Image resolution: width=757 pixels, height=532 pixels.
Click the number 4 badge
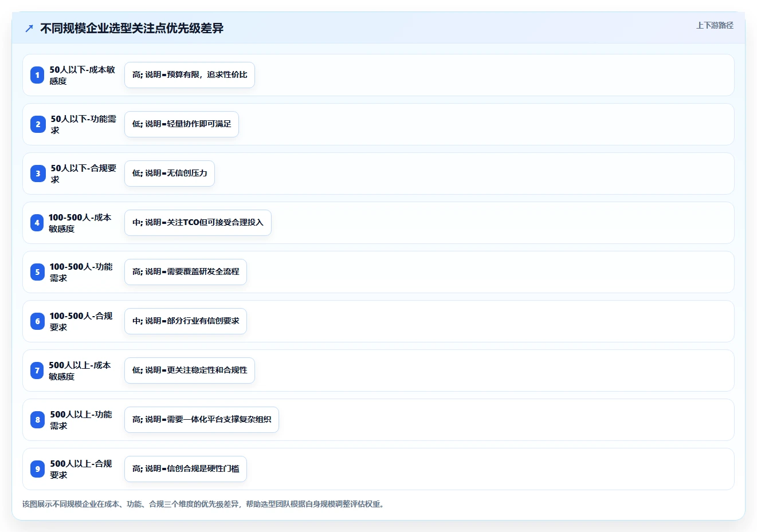[37, 223]
